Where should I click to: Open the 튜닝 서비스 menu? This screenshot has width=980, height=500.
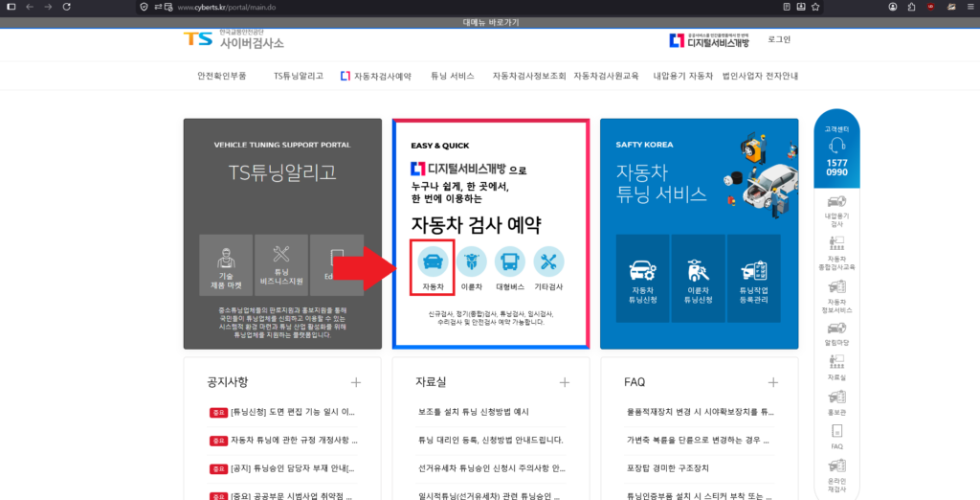453,76
